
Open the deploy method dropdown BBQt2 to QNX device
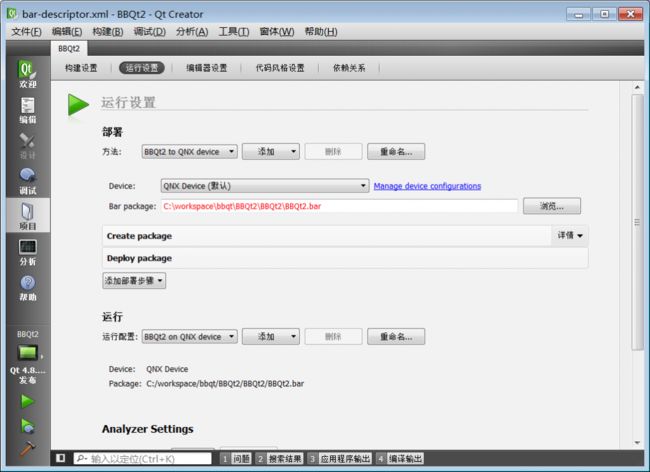click(189, 152)
